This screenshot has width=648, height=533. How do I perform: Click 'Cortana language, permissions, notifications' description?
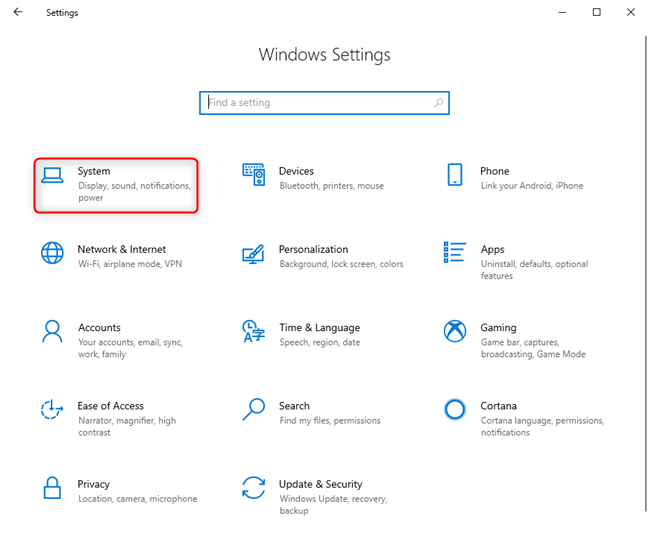pyautogui.click(x=542, y=426)
